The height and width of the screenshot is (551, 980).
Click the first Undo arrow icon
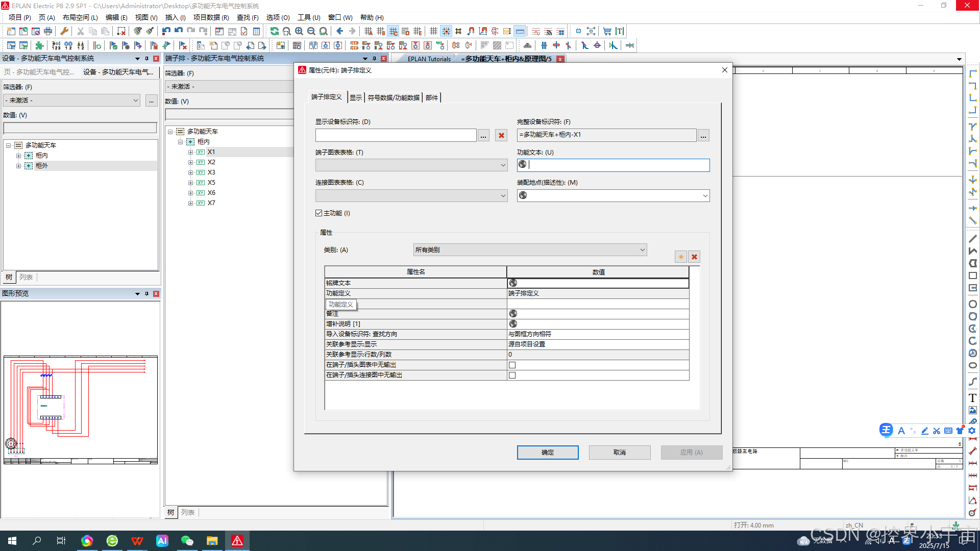(166, 32)
